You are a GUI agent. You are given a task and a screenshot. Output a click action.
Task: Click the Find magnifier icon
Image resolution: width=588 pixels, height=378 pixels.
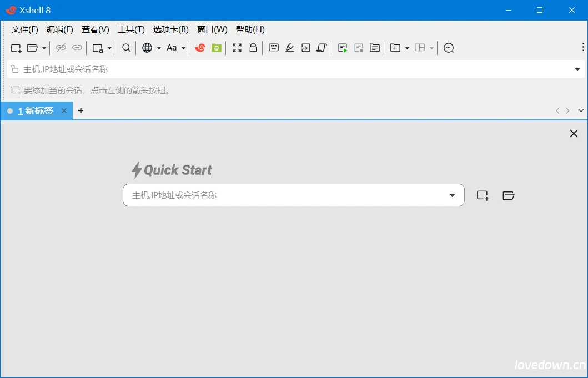pos(127,48)
